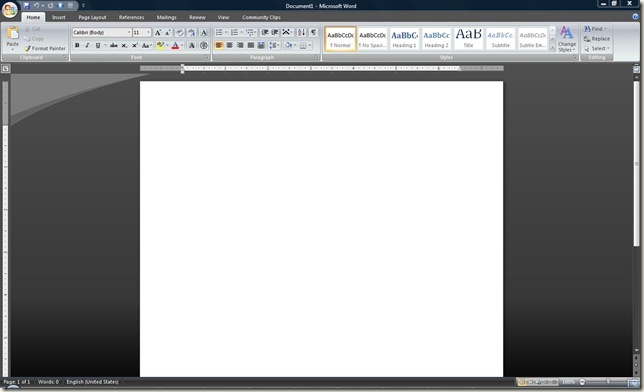Open the Community Clips tab

click(261, 17)
